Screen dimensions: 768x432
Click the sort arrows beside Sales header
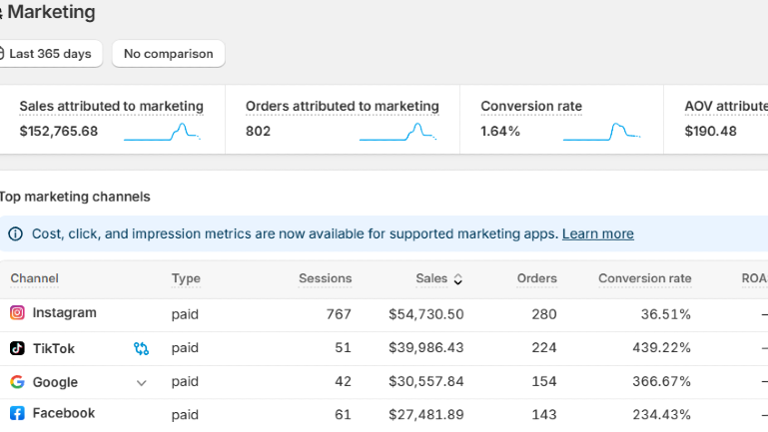[458, 279]
